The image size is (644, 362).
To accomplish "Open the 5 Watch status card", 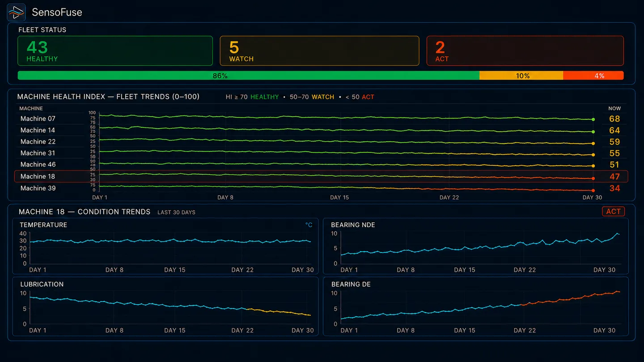I will click(x=319, y=51).
